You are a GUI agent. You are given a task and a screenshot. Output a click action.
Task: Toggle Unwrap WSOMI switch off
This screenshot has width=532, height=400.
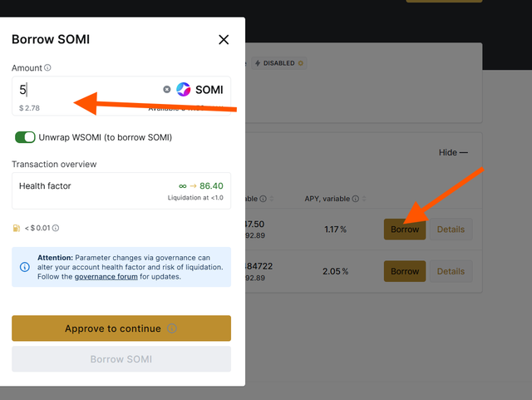point(25,137)
